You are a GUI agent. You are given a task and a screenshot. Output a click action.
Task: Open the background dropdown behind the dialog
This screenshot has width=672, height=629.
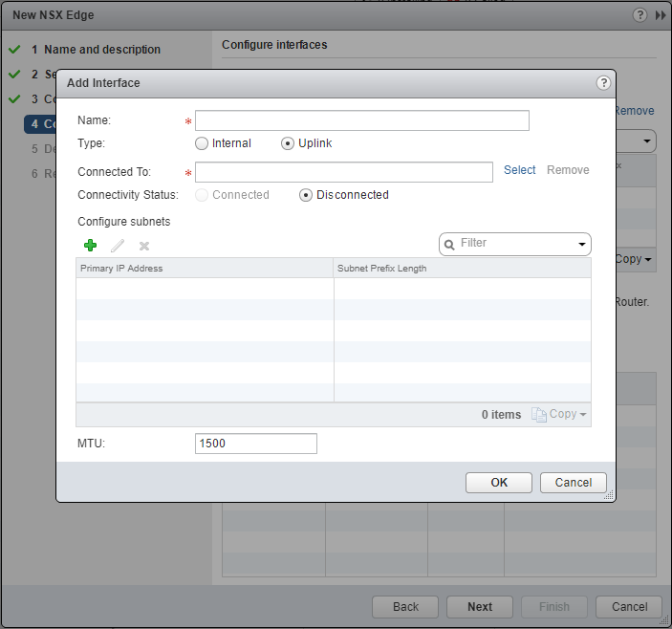[647, 141]
